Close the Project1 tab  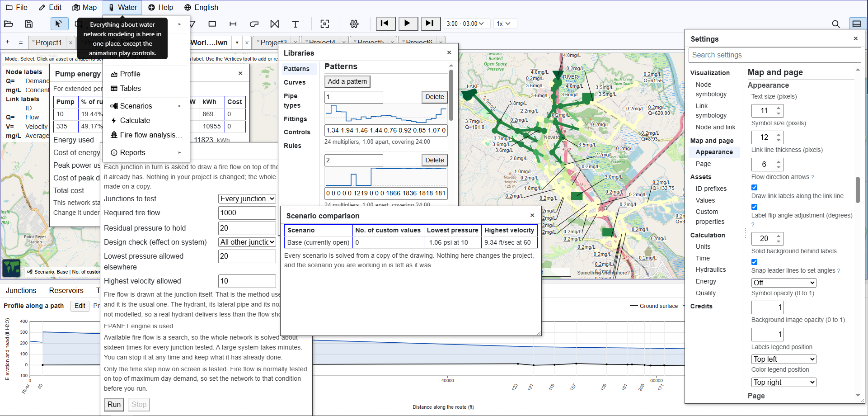(70, 43)
